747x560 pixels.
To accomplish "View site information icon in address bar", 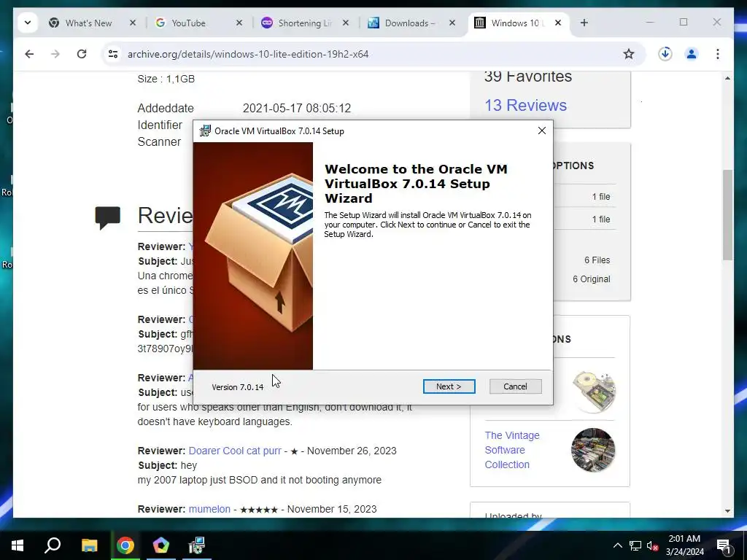I will (113, 54).
